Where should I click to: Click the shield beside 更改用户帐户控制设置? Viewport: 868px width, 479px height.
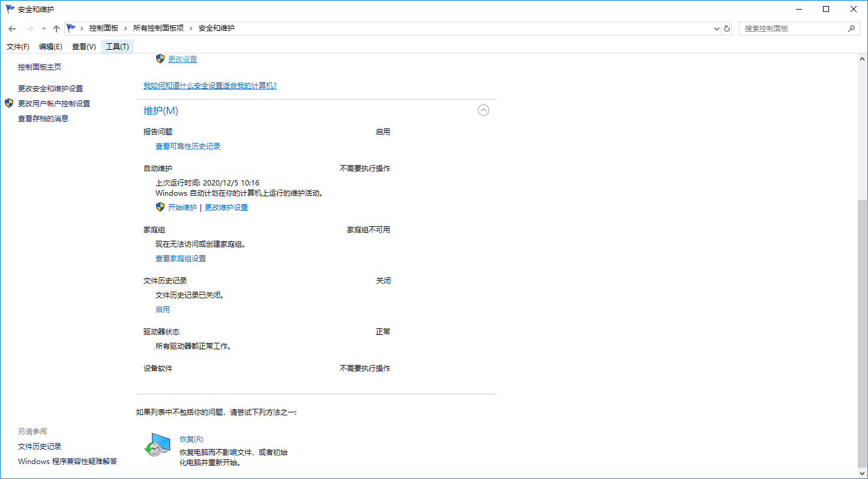pyautogui.click(x=8, y=103)
